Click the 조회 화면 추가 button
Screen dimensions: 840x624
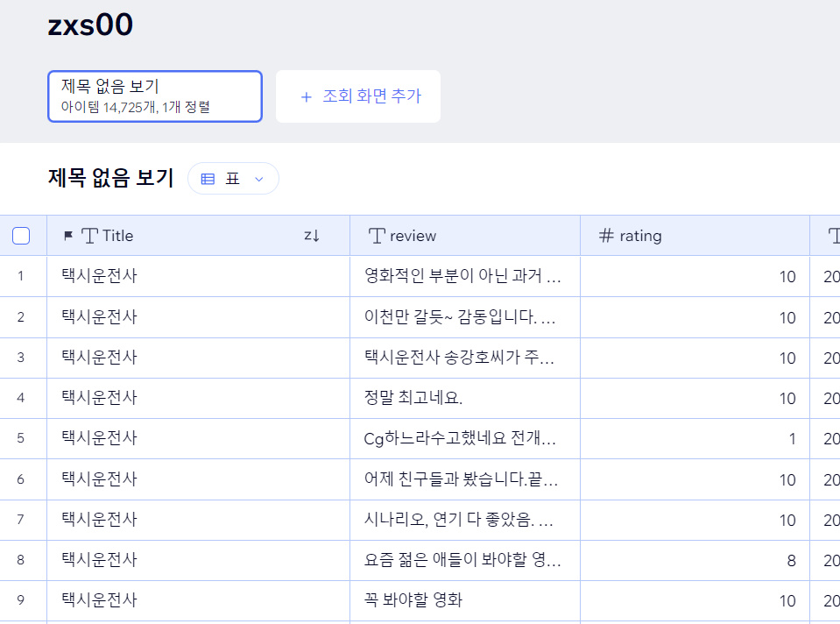pyautogui.click(x=358, y=96)
